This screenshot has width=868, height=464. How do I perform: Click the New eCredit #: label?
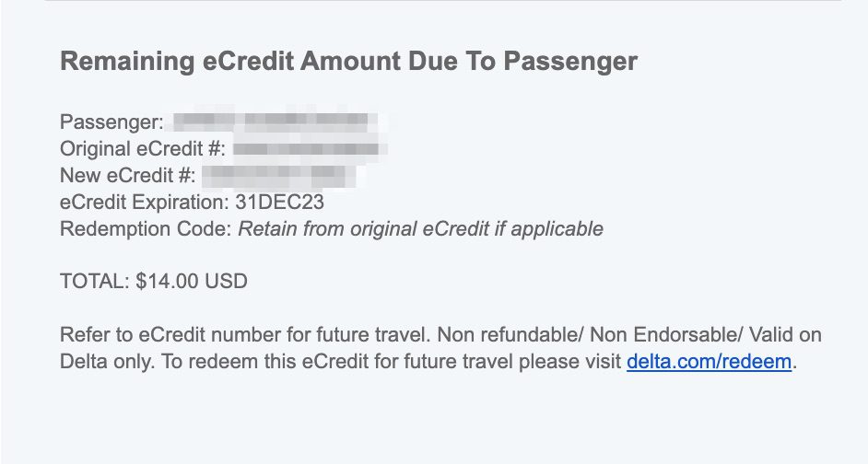coord(128,175)
